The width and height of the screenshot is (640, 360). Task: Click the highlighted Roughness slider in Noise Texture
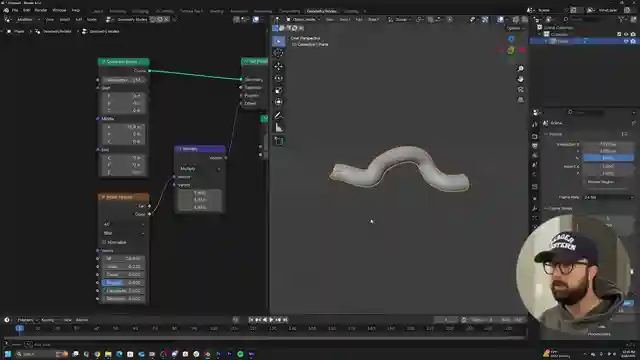123,282
